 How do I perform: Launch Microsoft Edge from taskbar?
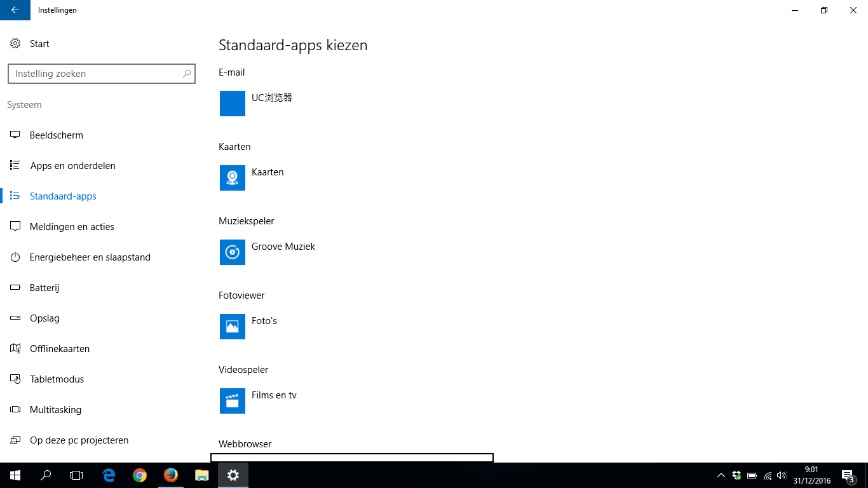(109, 475)
